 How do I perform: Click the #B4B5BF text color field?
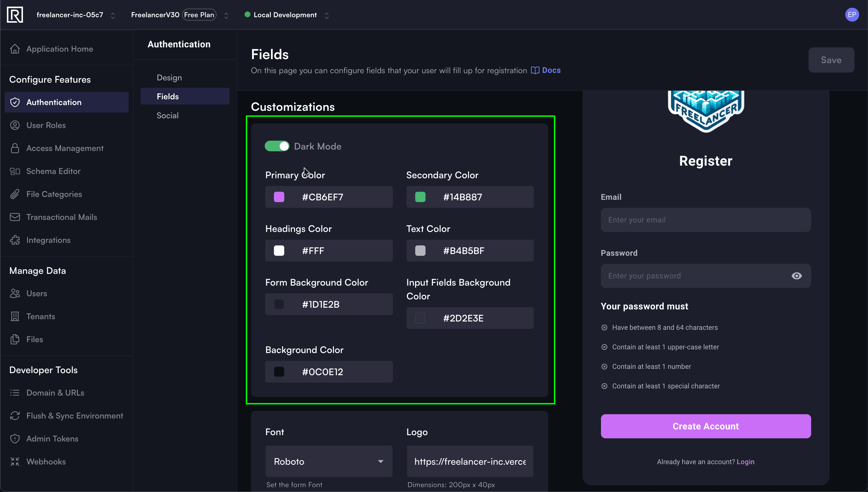coord(470,251)
